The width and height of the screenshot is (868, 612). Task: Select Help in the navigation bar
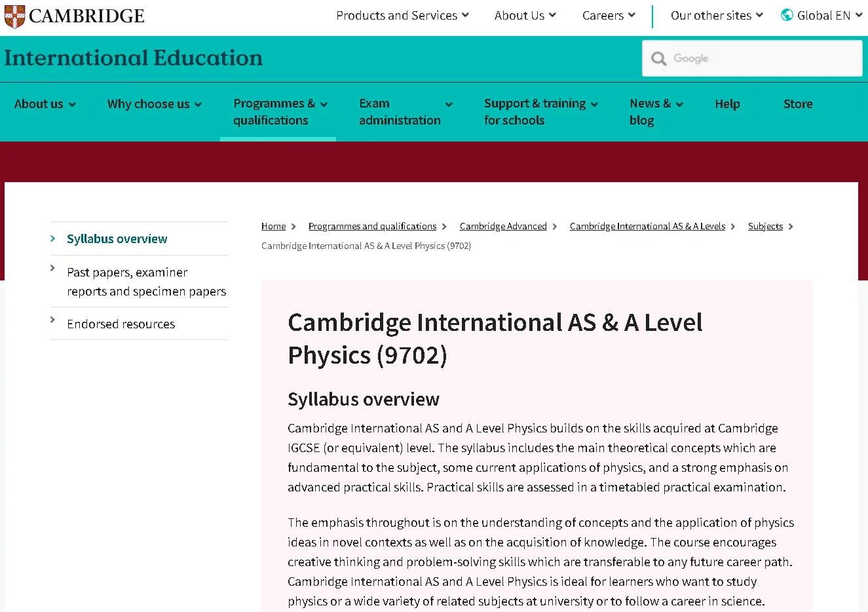tap(727, 104)
